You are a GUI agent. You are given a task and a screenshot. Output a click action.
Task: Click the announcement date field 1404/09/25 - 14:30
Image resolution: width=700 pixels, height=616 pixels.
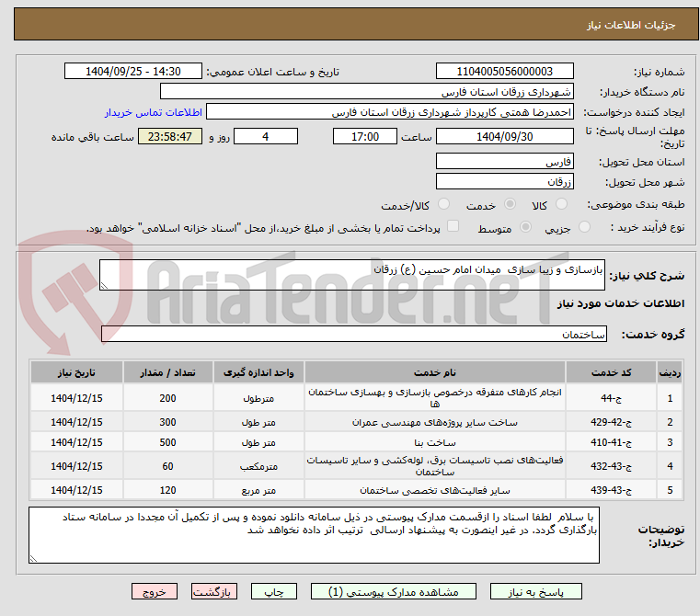click(133, 71)
